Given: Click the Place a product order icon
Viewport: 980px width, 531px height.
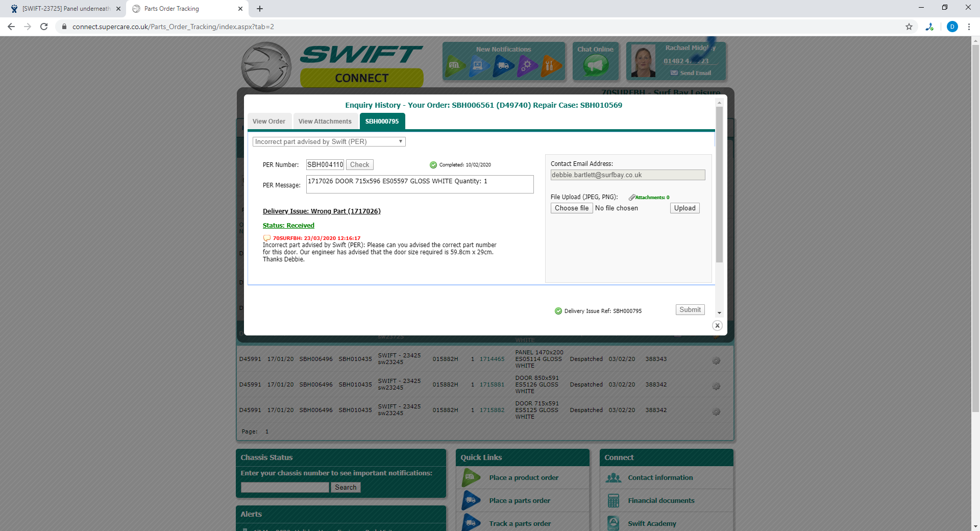Looking at the screenshot, I should (471, 478).
